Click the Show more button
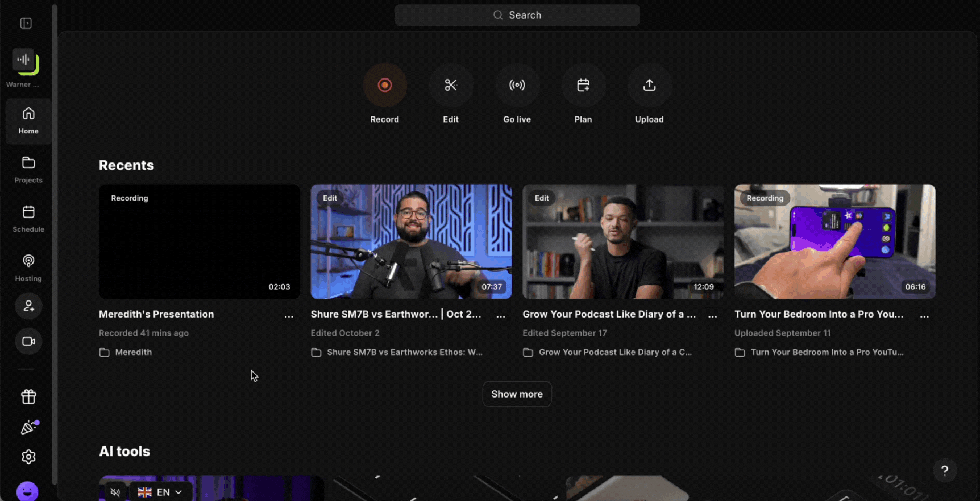 [x=517, y=394]
